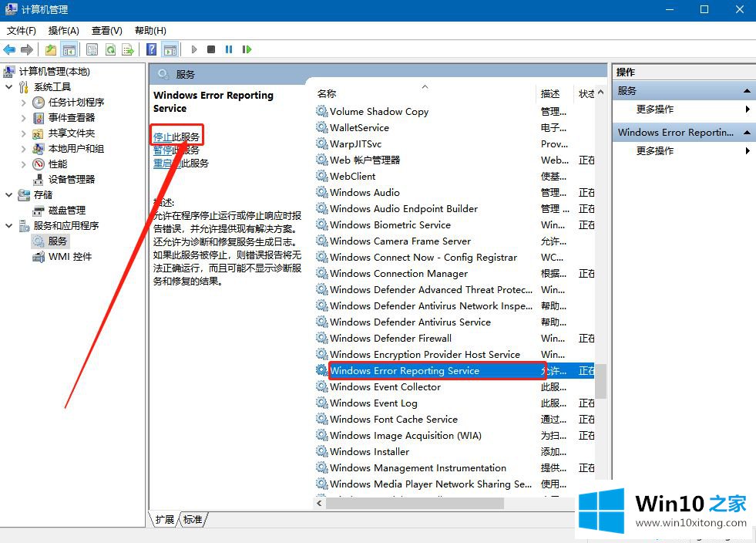Viewport: 756px width, 543px height.
Task: Sort by the 名称 column header
Action: tap(425, 93)
